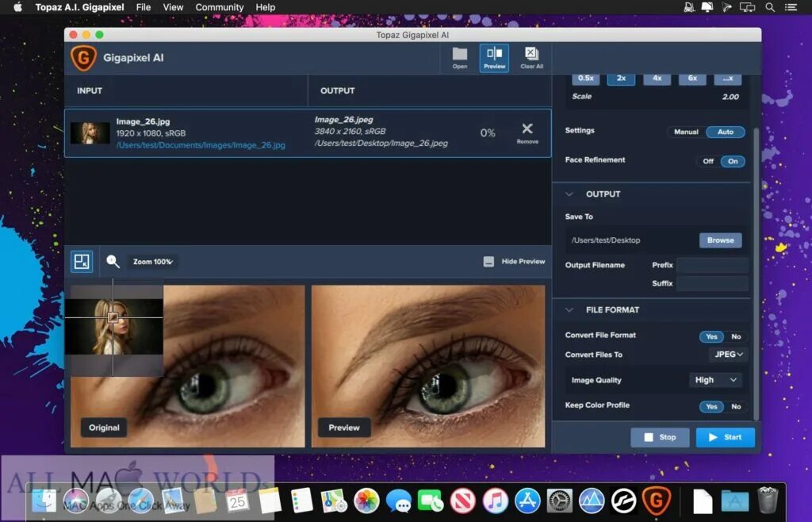Set Keep Color Profile to Yes
The image size is (812, 522).
click(x=711, y=406)
